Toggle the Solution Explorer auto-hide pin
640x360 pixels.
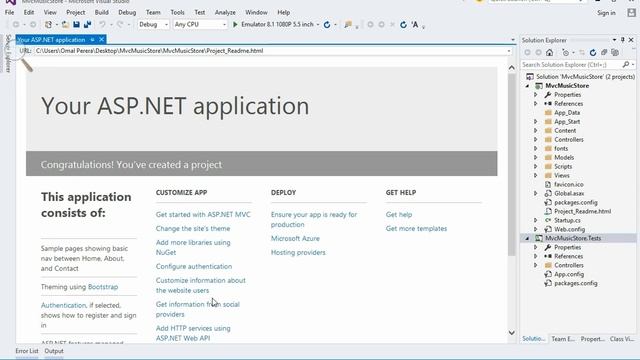pos(622,40)
